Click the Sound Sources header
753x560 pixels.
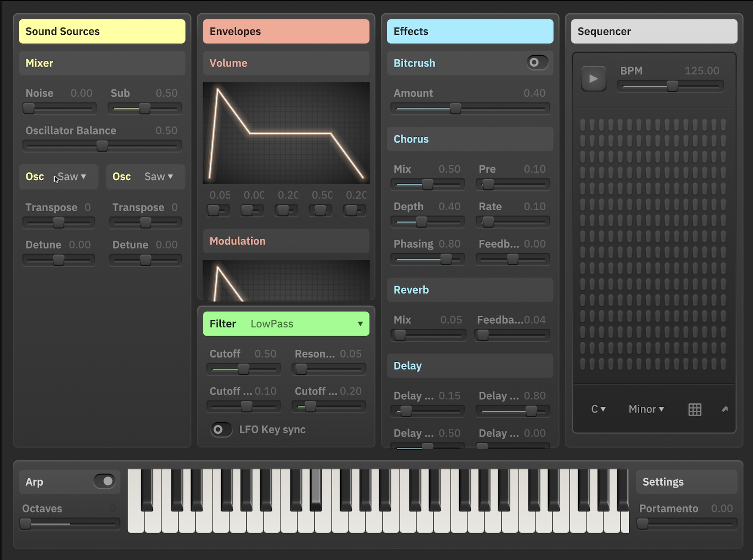tap(102, 31)
